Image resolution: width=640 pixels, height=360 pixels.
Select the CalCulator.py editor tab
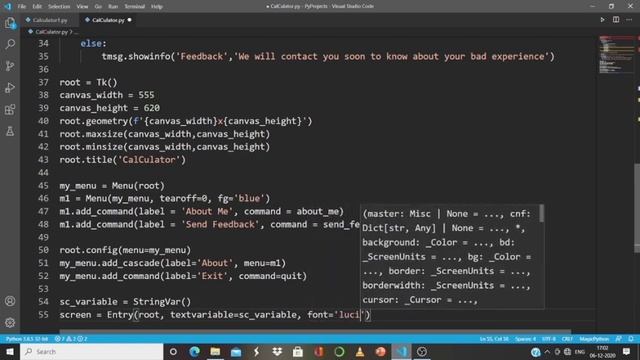(x=108, y=20)
